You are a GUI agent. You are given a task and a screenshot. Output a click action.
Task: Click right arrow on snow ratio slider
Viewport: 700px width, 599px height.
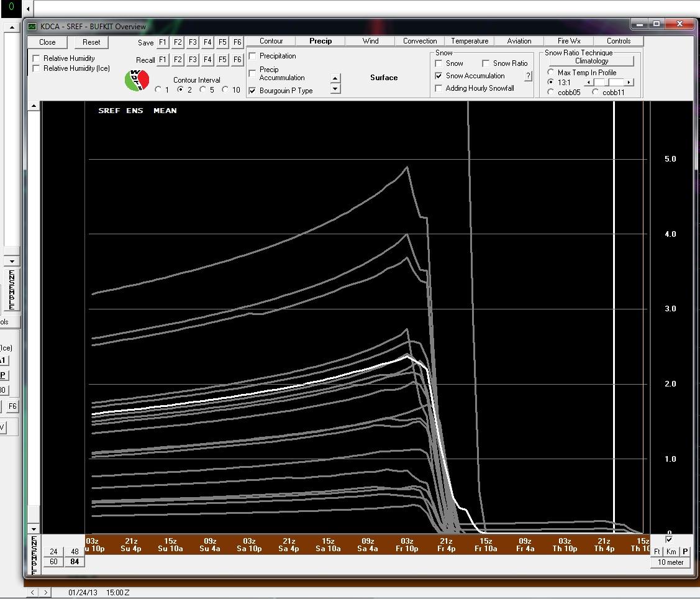(x=629, y=82)
